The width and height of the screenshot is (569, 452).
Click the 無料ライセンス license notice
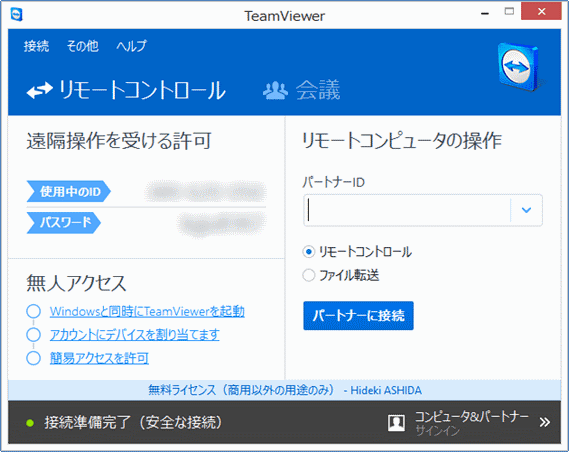click(x=284, y=390)
